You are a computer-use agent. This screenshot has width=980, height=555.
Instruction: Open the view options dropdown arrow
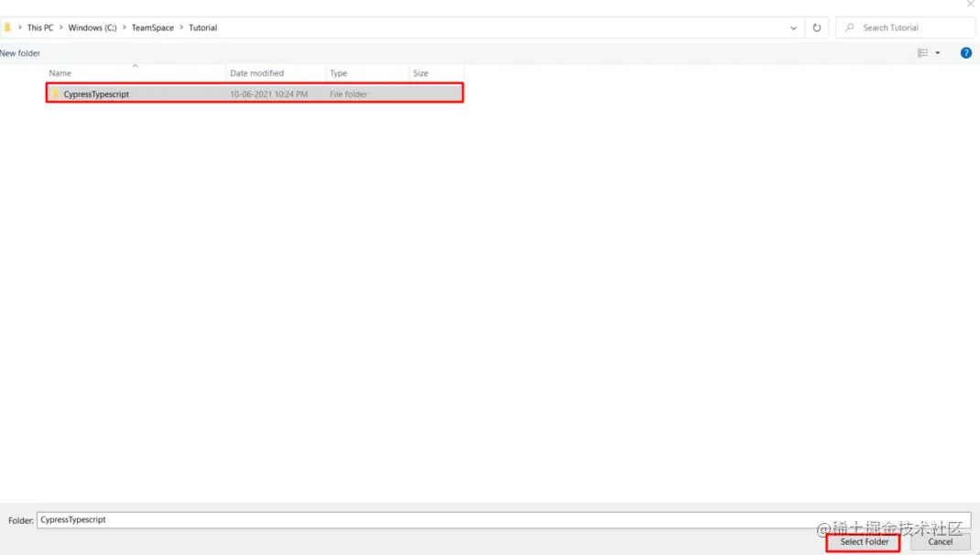point(935,52)
